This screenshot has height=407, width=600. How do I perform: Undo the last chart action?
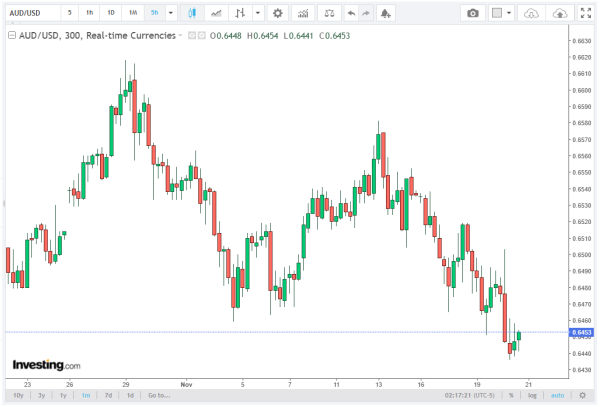[x=349, y=13]
